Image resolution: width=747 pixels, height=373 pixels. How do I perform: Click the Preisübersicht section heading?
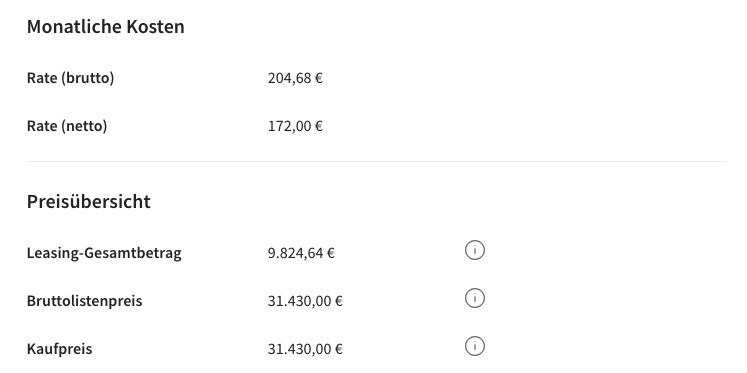pos(89,202)
